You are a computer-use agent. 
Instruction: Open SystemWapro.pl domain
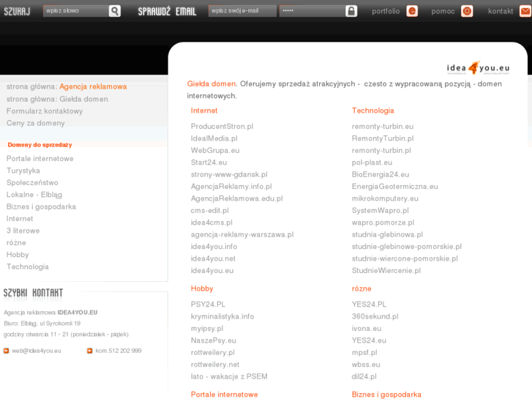[380, 211]
